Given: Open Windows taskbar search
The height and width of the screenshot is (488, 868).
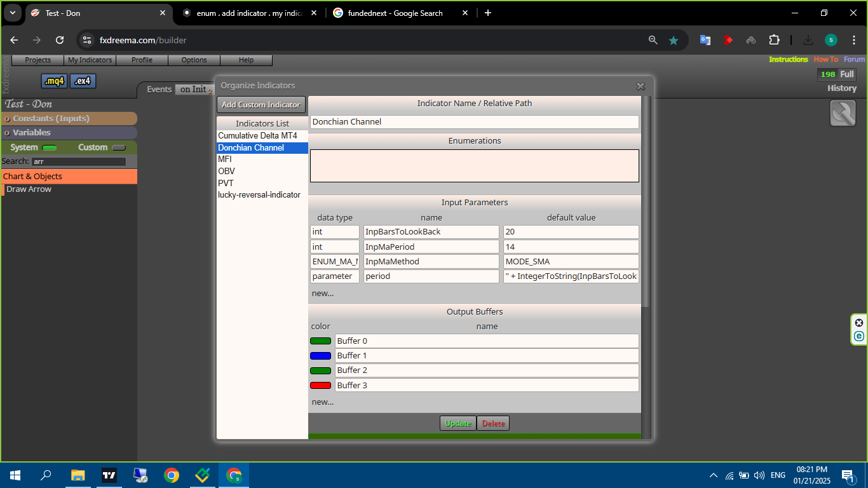Looking at the screenshot, I should coord(46,475).
